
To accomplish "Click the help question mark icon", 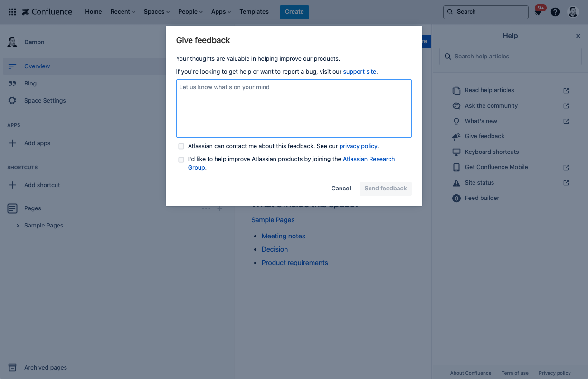I will (x=555, y=12).
